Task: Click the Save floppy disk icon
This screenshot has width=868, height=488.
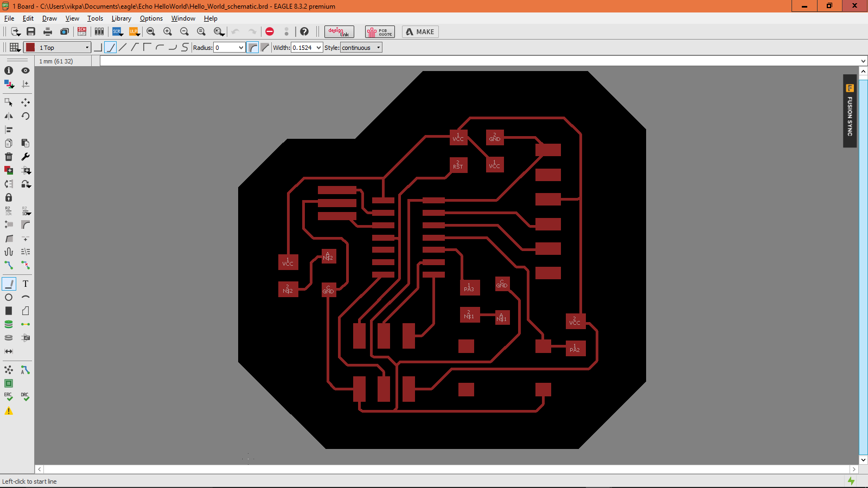Action: tap(31, 31)
